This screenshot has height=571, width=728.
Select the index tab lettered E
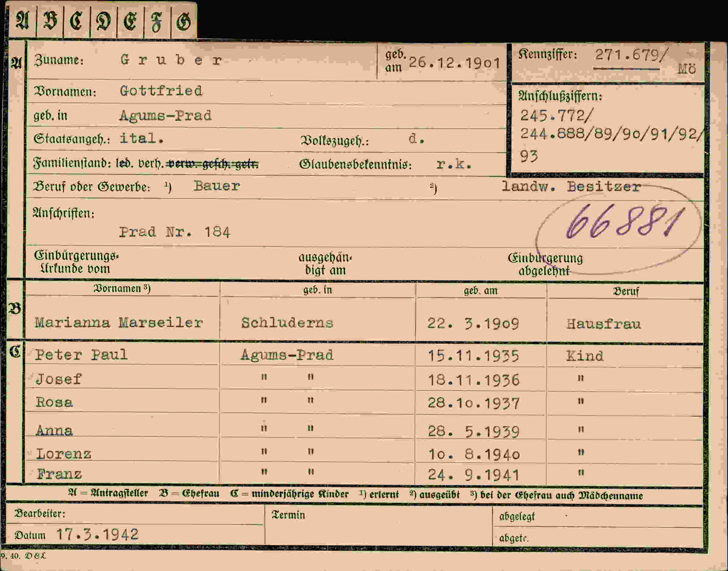click(x=130, y=21)
